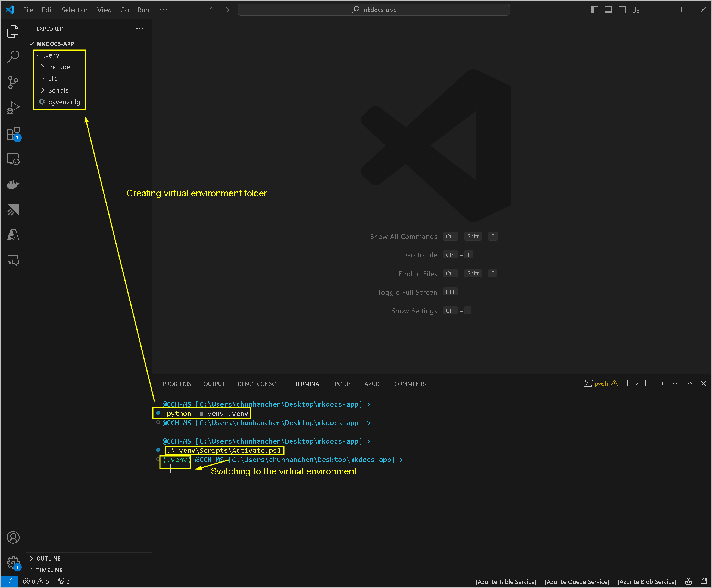This screenshot has height=588, width=712.
Task: Open the Azure view in activity bar
Action: [13, 235]
